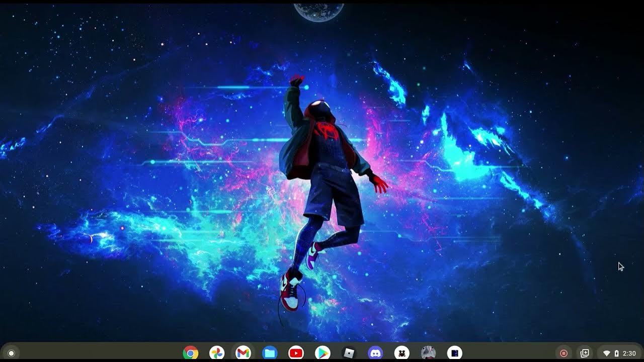Open Gmail from the shelf
The image size is (644, 362).
(243, 353)
